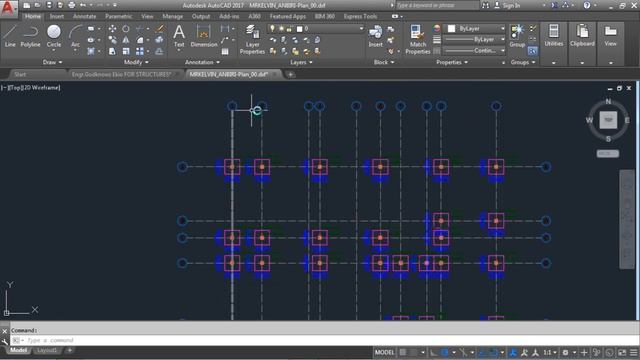
Task: Select the Stretch tool in Modify panel
Action: pyautogui.click(x=112, y=51)
